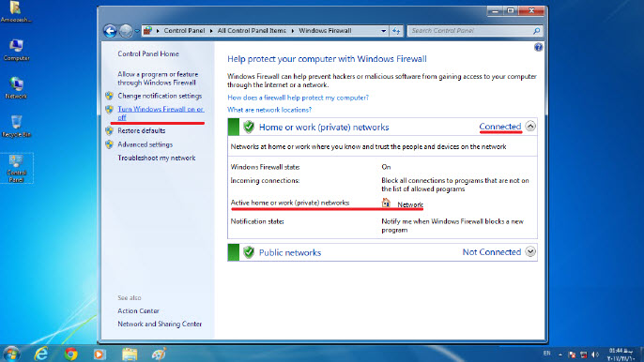
Task: Launch Internet Explorer from taskbar
Action: 41,354
